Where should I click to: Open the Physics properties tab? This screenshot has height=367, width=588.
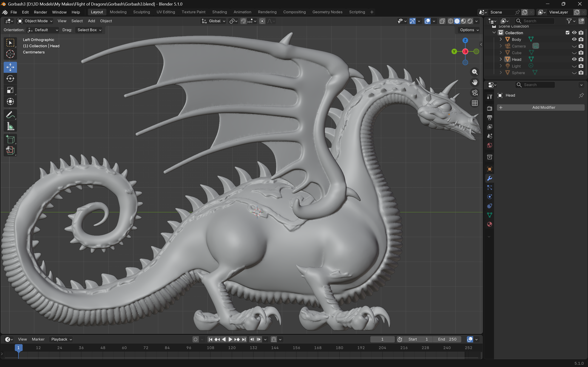(x=489, y=197)
